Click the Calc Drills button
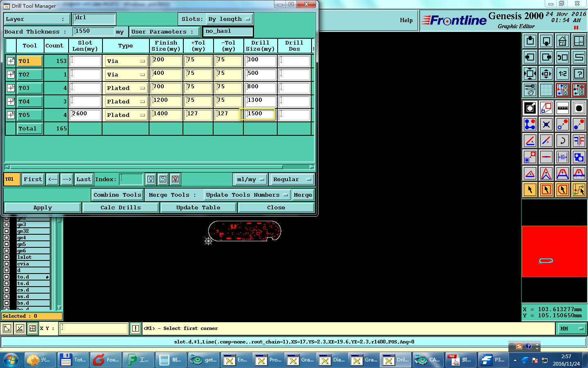 (120, 208)
